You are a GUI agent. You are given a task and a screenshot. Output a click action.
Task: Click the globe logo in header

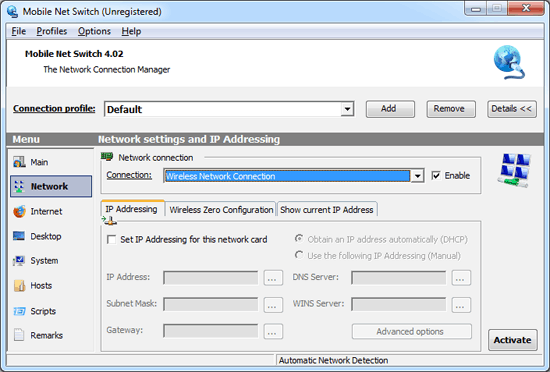click(x=509, y=62)
